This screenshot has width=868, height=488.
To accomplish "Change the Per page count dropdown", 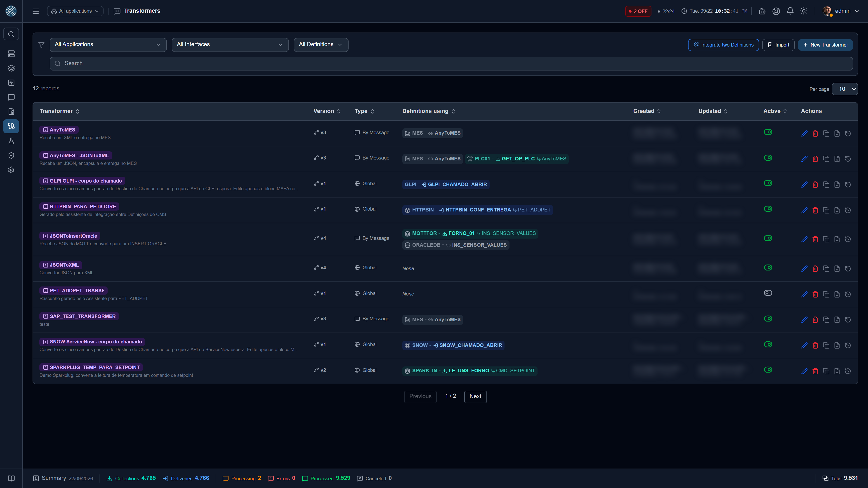I will (844, 89).
